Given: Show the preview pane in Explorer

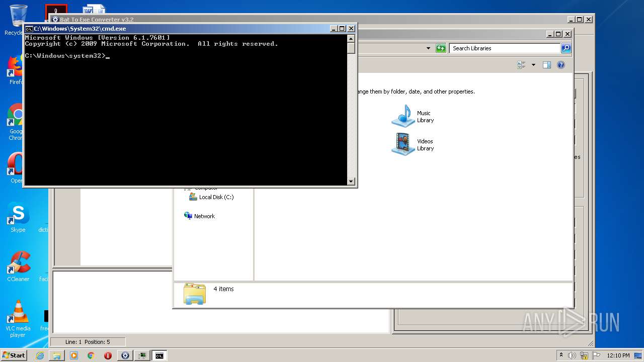Looking at the screenshot, I should point(547,65).
